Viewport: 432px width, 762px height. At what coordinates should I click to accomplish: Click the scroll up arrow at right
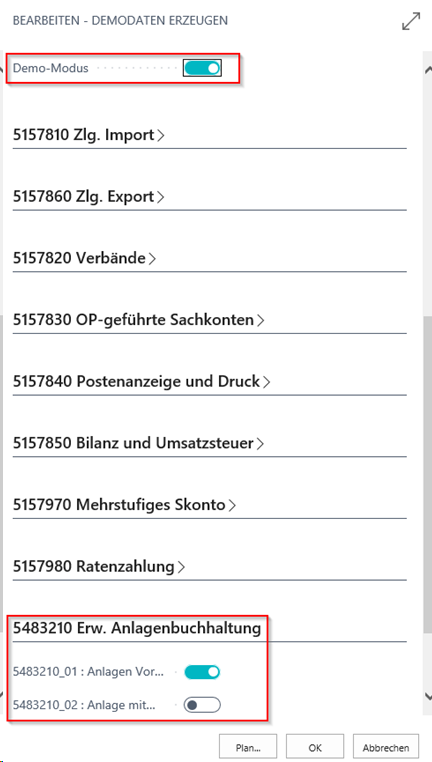tap(428, 69)
